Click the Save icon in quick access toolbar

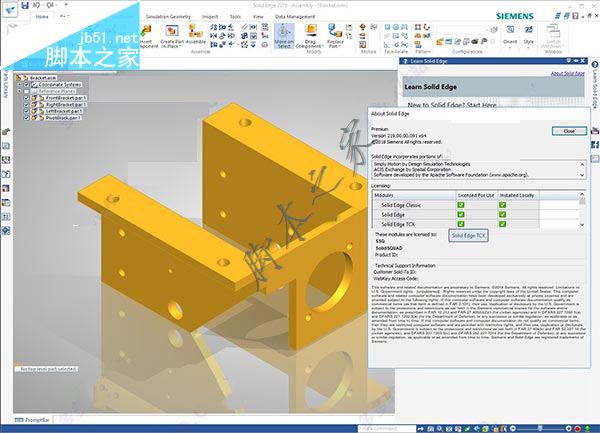pos(25,5)
